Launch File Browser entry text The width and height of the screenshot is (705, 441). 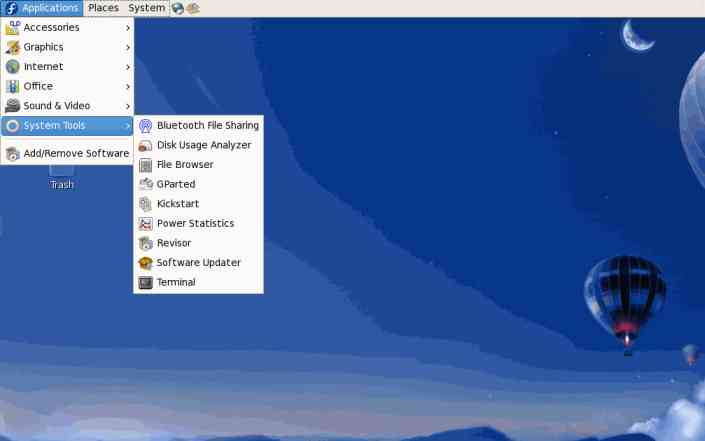[185, 165]
